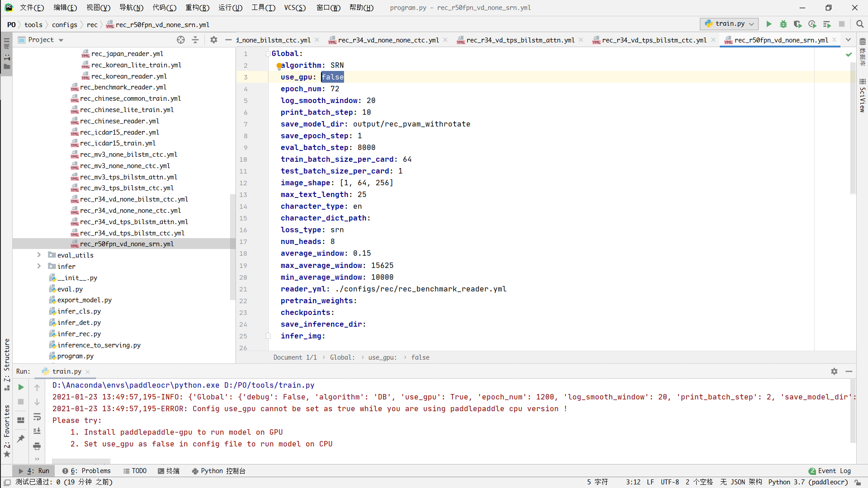Click the Debug bug icon
The image size is (868, 488).
tap(783, 24)
